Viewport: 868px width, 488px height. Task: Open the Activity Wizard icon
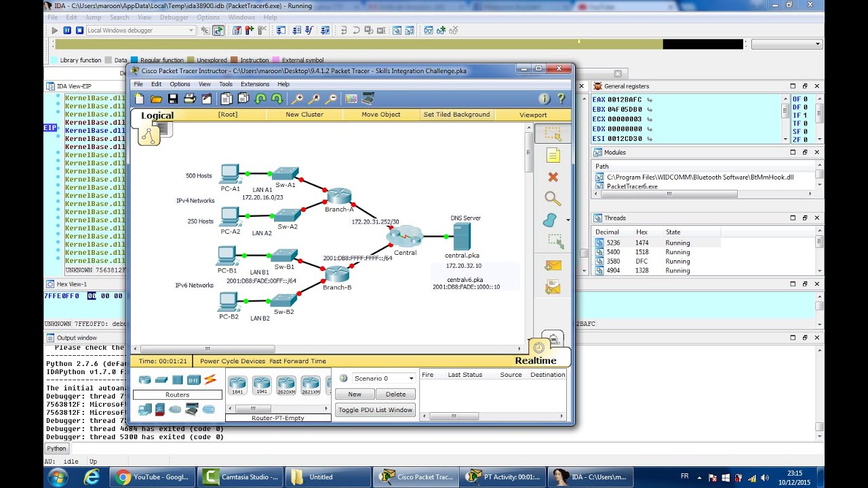click(207, 99)
